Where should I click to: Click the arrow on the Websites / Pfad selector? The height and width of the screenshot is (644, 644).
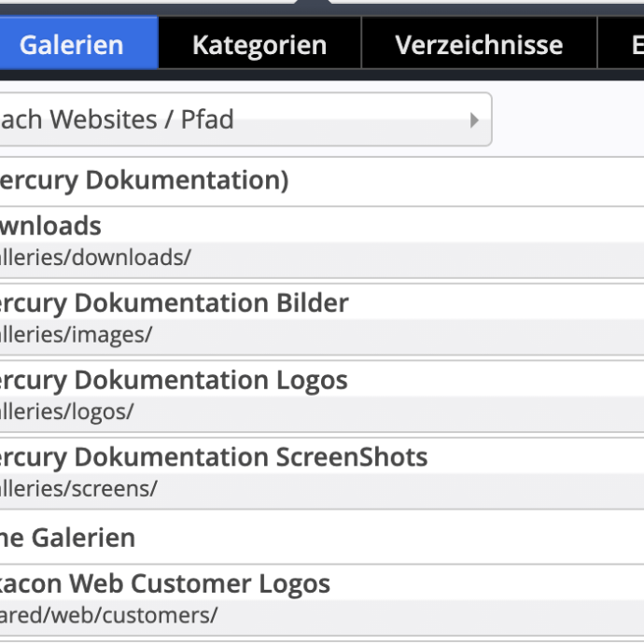pyautogui.click(x=474, y=120)
